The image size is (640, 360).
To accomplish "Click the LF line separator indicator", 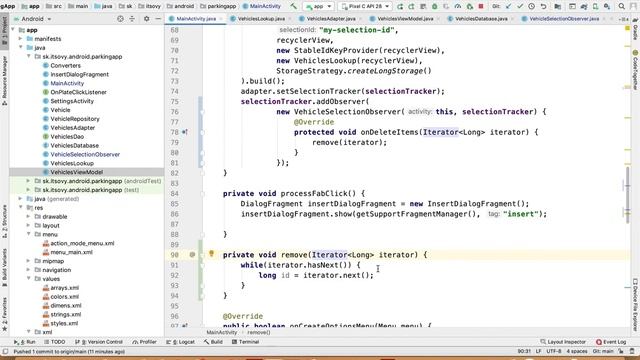I will [538, 351].
